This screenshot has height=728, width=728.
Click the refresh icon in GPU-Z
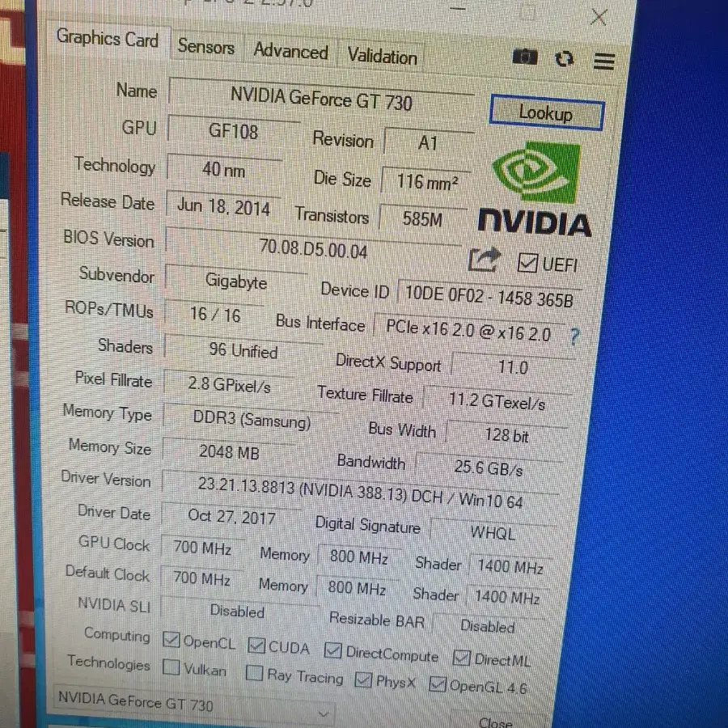pyautogui.click(x=565, y=59)
